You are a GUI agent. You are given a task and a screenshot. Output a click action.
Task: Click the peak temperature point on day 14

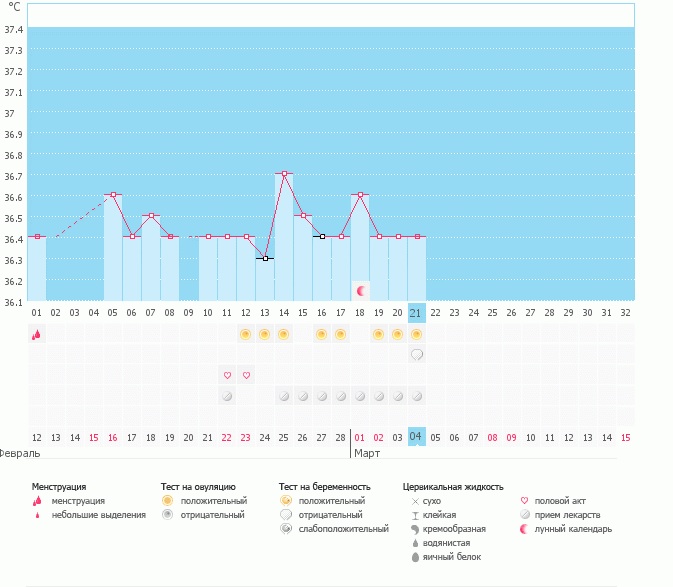click(284, 174)
